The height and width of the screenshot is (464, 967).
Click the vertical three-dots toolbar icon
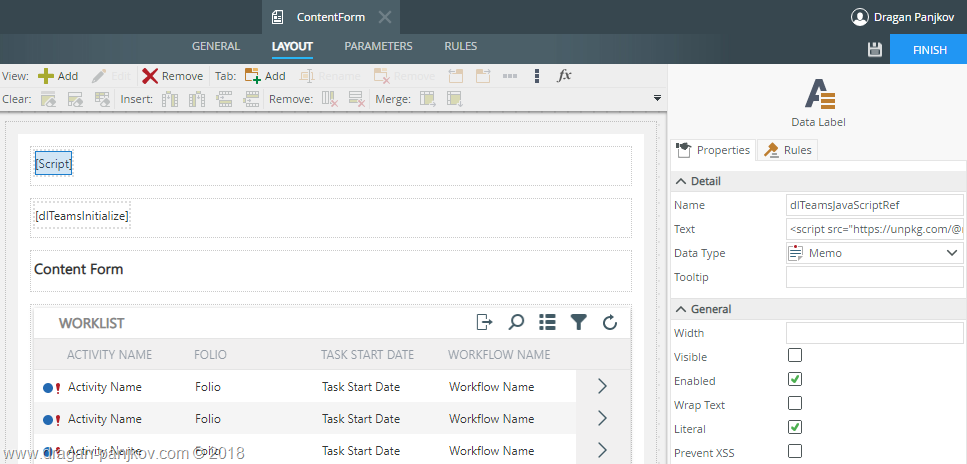tap(537, 76)
